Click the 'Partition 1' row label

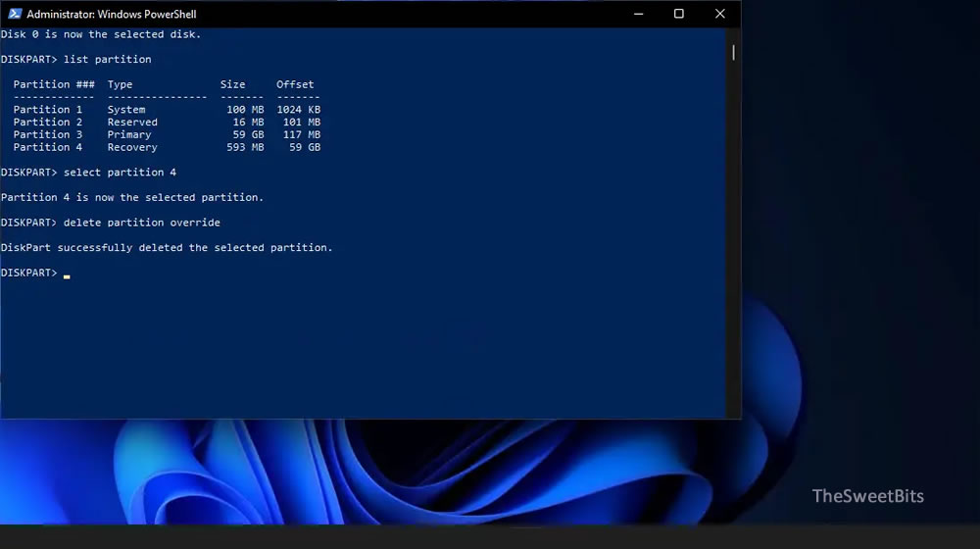pos(47,110)
